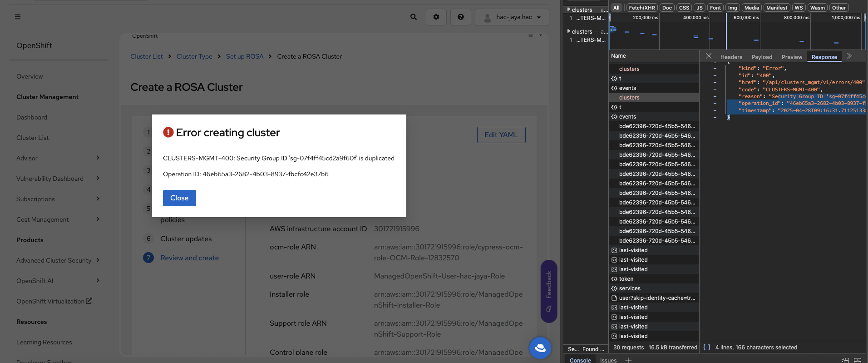Select the user?skip-identity-cache network request
This screenshot has height=363, width=868.
coord(654,298)
